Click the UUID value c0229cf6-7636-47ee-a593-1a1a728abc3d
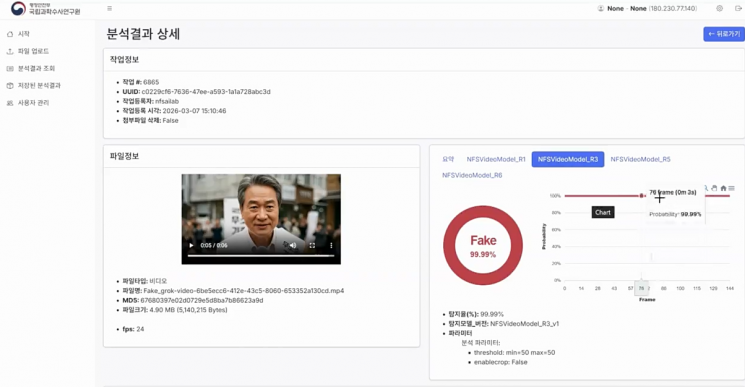 point(206,92)
